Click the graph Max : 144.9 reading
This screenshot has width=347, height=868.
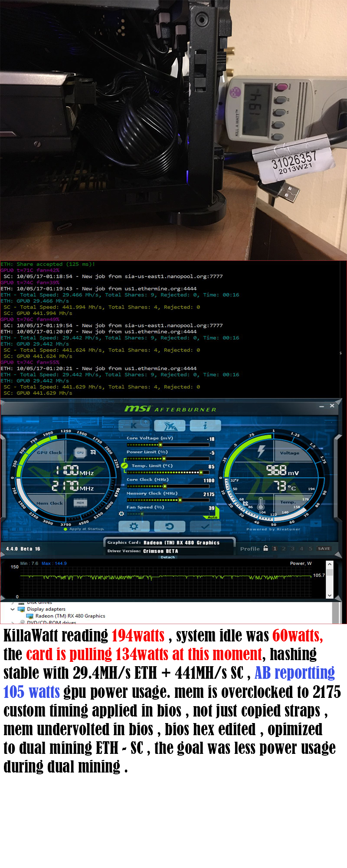[x=54, y=563]
